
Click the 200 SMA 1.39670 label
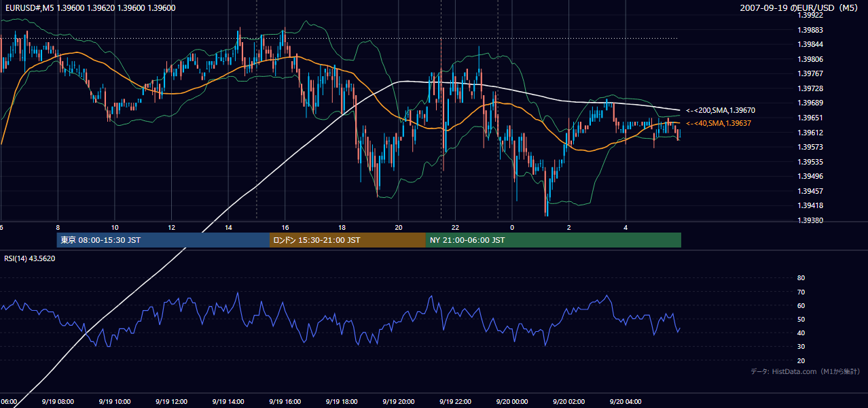pos(720,110)
